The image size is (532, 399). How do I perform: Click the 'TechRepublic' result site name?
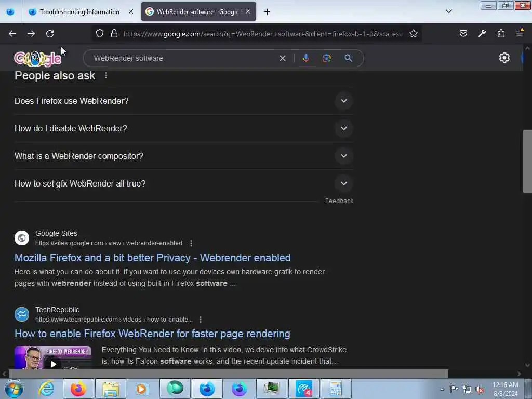[57, 310]
